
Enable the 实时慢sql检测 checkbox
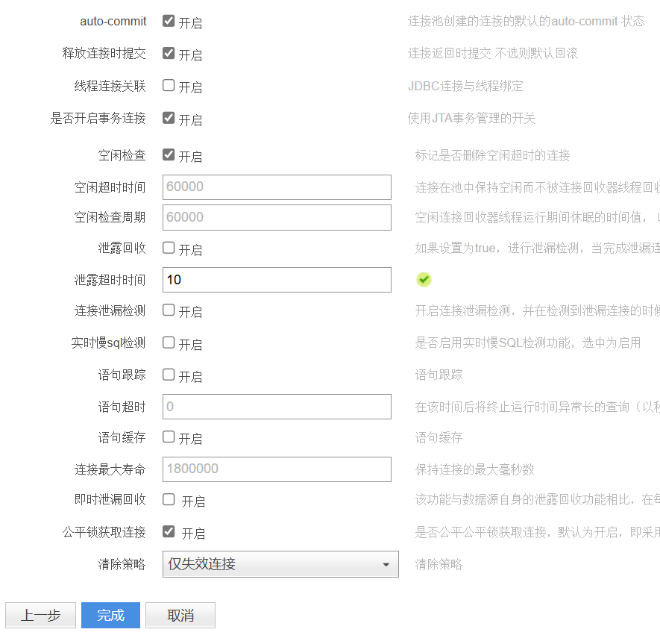(169, 343)
